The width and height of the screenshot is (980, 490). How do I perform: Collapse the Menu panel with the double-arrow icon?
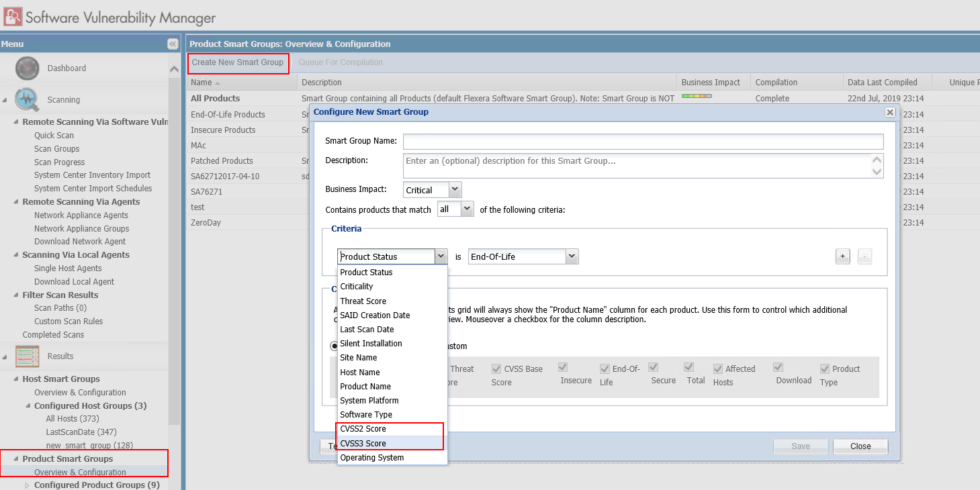tap(173, 44)
